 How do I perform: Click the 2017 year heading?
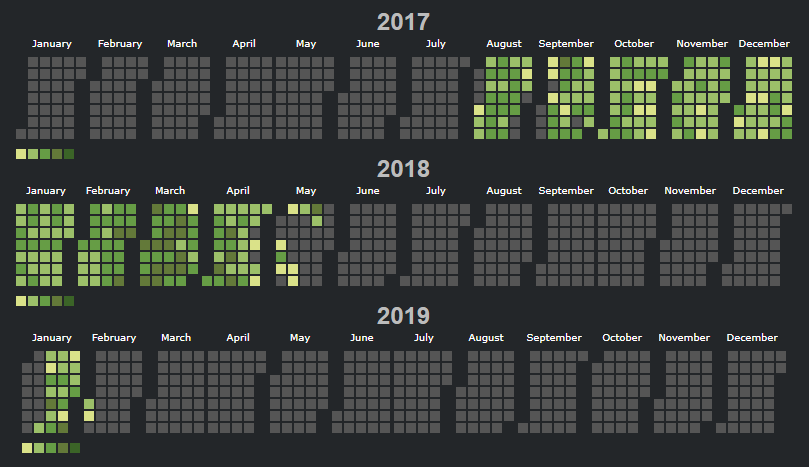tap(403, 22)
